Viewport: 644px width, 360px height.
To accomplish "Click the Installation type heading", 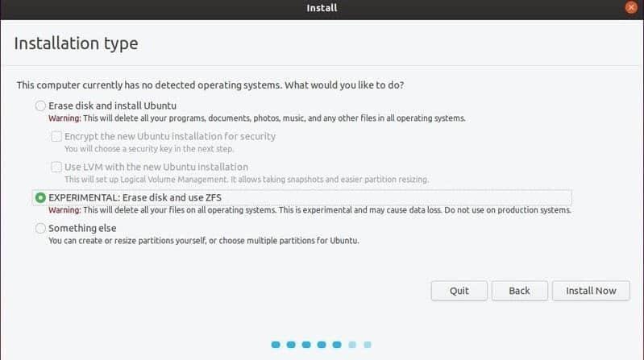I will point(76,43).
